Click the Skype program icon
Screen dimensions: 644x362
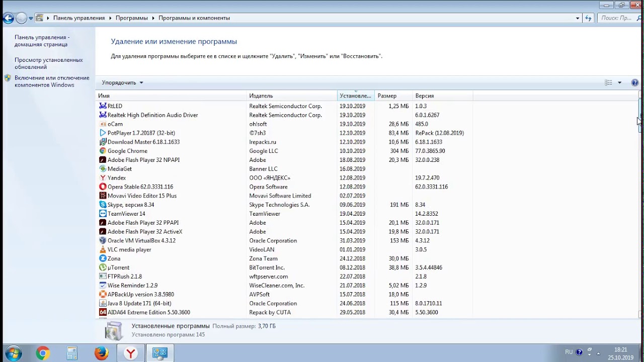pyautogui.click(x=103, y=205)
